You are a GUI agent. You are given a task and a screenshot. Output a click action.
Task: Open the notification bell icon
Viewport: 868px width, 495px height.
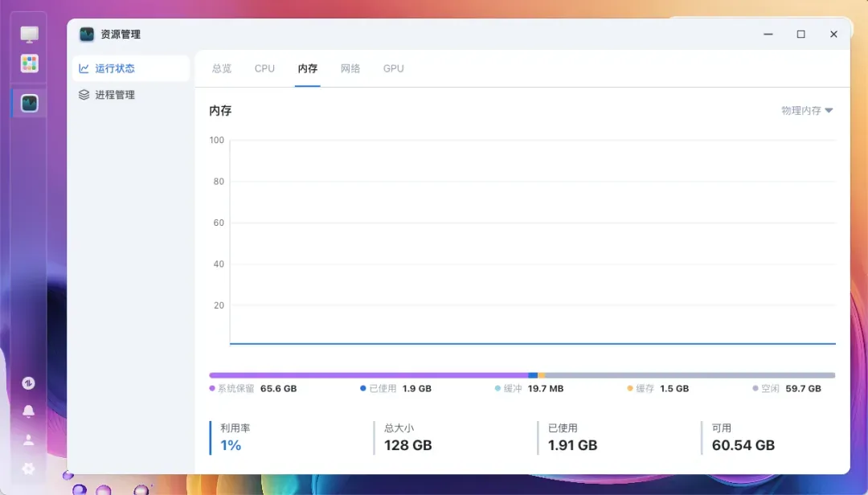tap(28, 411)
